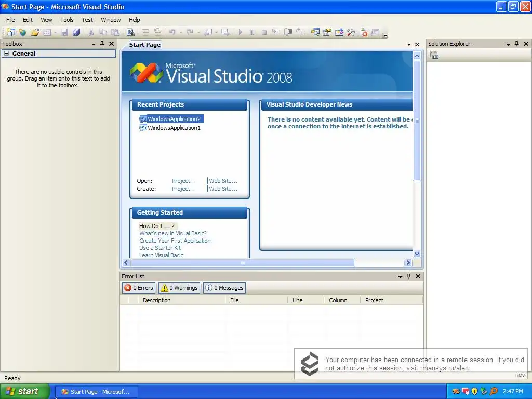Click the How Do I ... ? link
532x399 pixels.
point(157,226)
